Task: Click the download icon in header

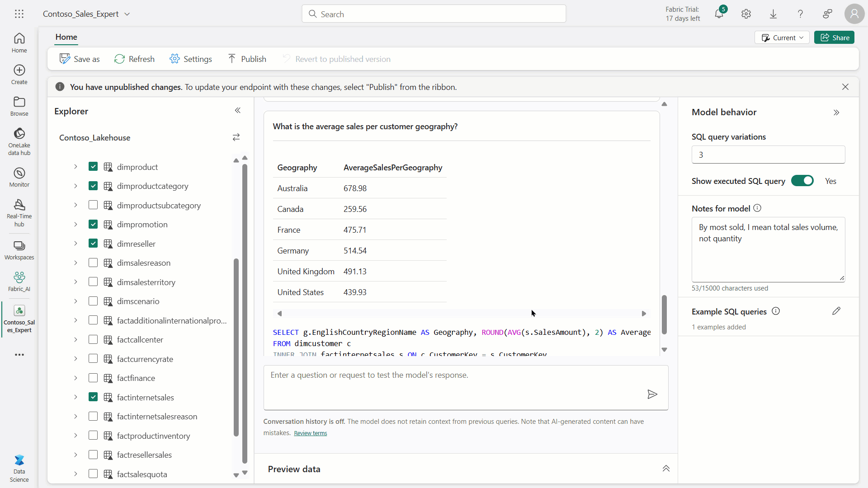Action: [x=773, y=14]
